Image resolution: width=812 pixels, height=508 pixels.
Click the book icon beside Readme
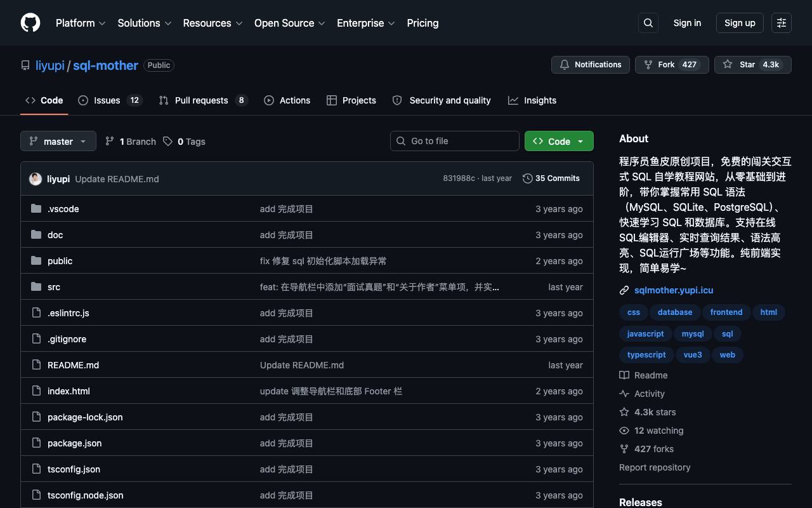[624, 375]
